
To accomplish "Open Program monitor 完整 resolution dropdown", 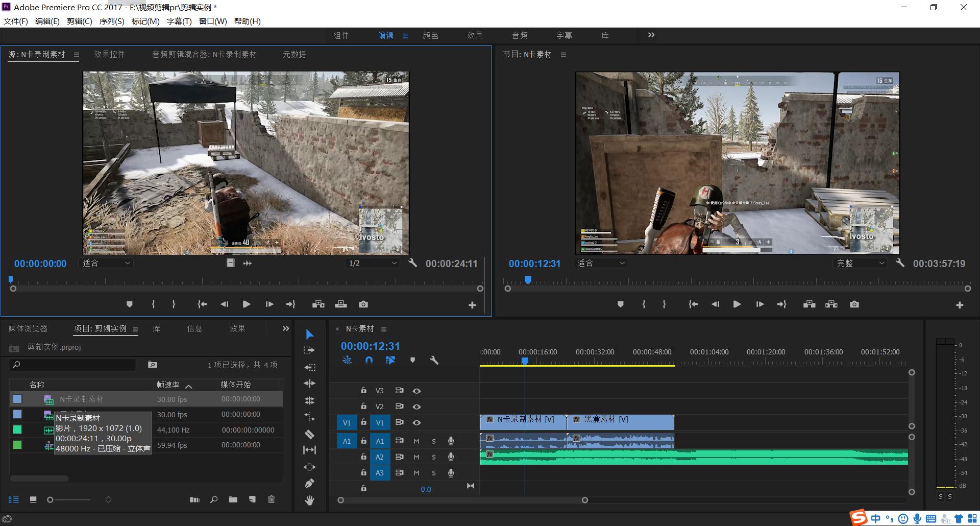I will click(x=860, y=263).
